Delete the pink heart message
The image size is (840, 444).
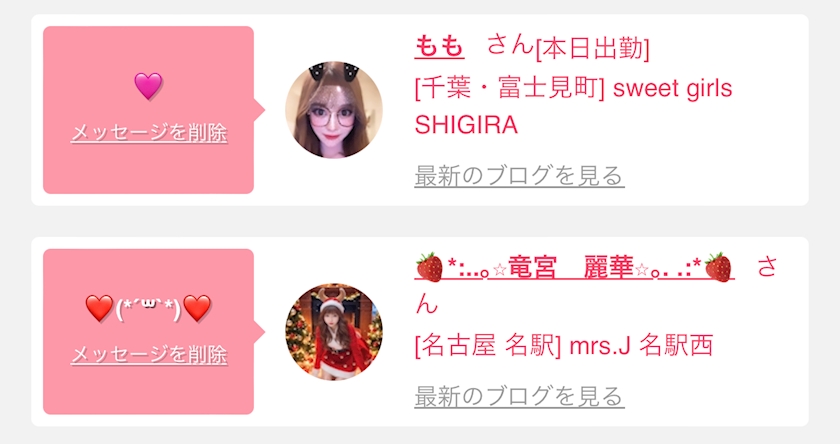(149, 133)
